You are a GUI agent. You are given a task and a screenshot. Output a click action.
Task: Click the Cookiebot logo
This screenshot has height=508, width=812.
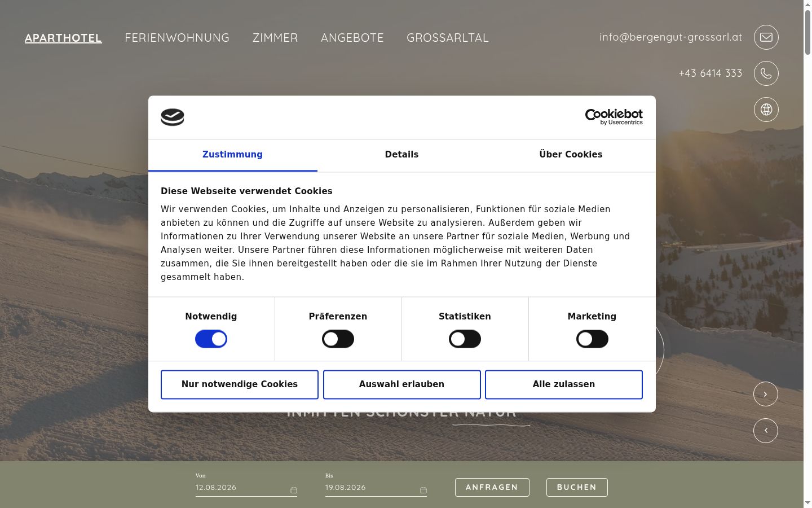click(614, 117)
